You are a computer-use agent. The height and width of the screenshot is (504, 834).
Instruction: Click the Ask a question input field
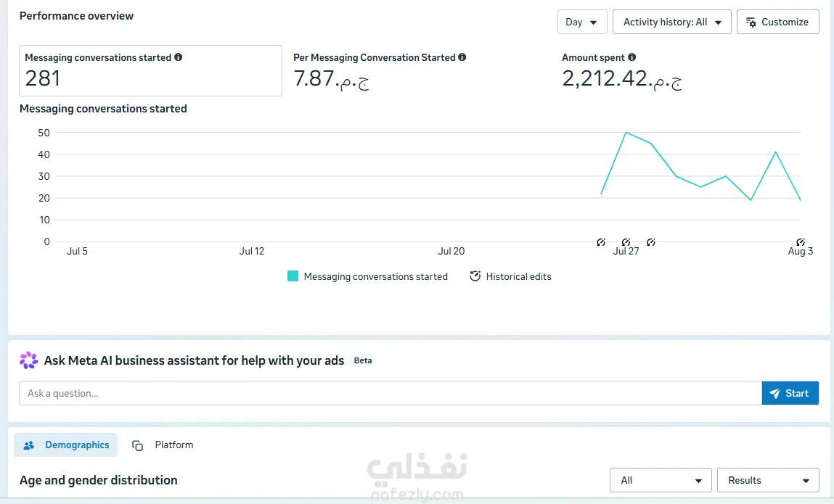(x=391, y=394)
